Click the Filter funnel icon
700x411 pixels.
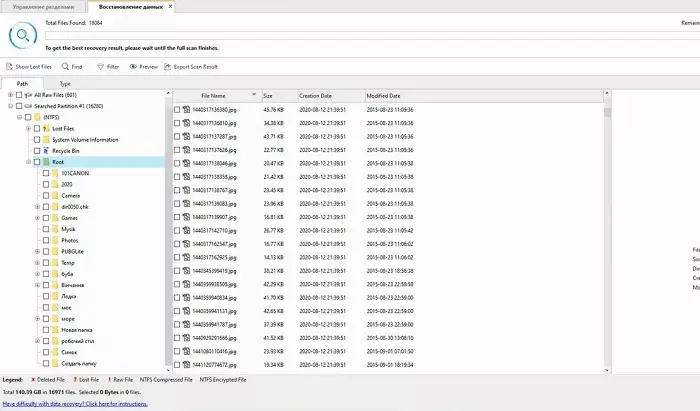click(100, 67)
